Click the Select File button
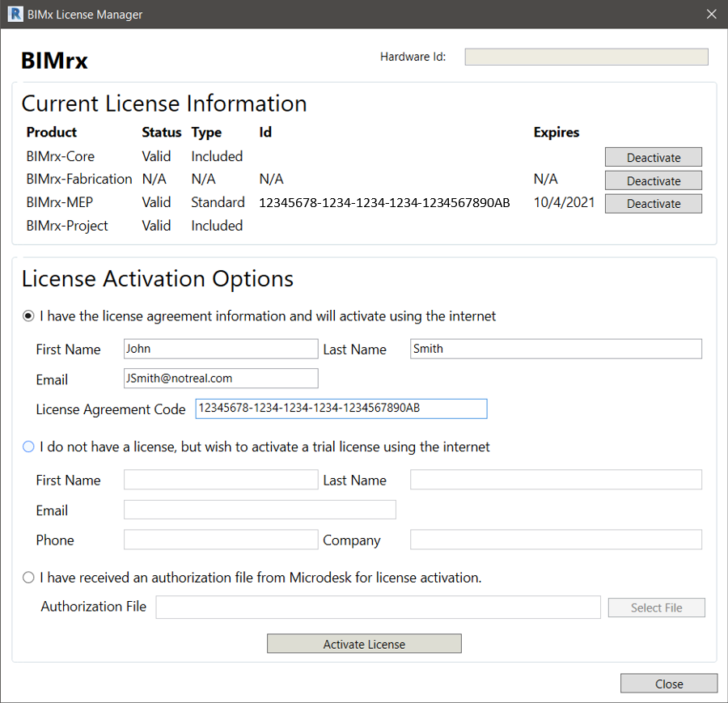 (657, 608)
